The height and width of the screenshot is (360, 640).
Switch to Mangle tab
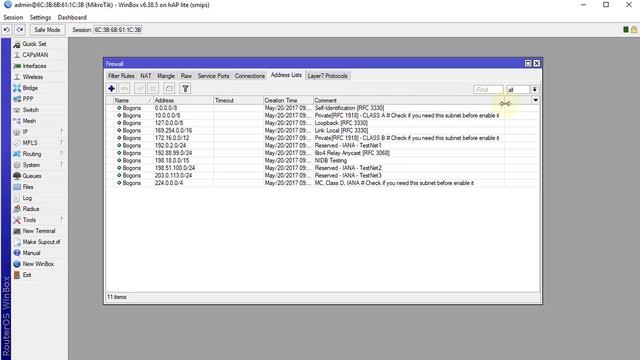click(x=166, y=76)
